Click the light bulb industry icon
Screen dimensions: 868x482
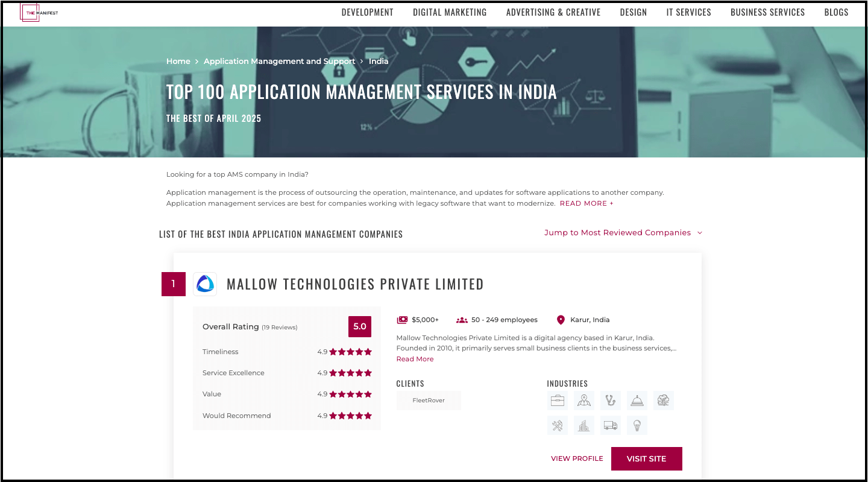(x=637, y=425)
